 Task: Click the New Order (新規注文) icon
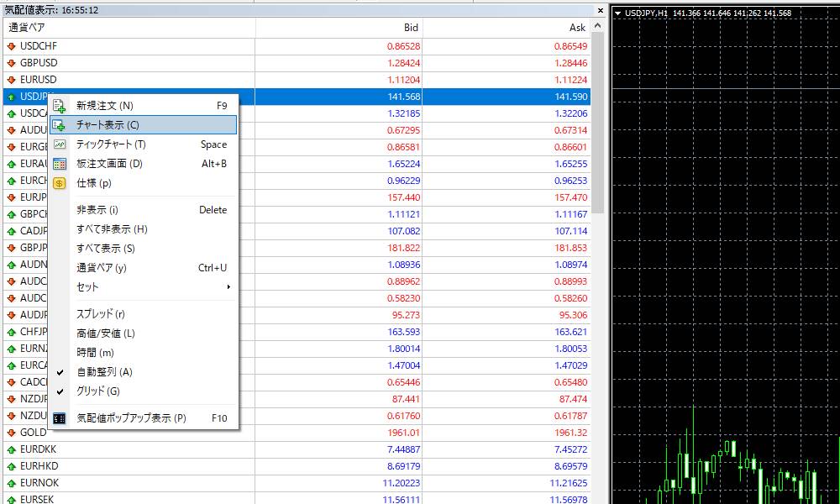coord(60,106)
